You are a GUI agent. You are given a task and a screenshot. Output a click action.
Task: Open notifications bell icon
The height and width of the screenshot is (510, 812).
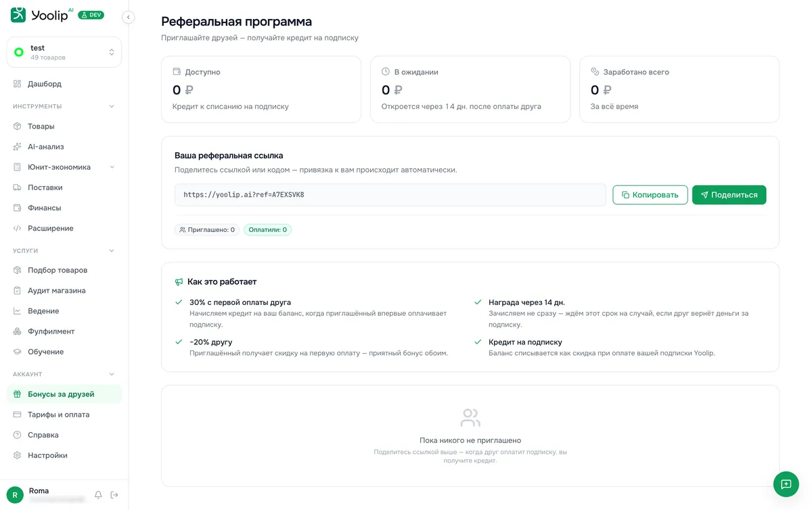98,495
